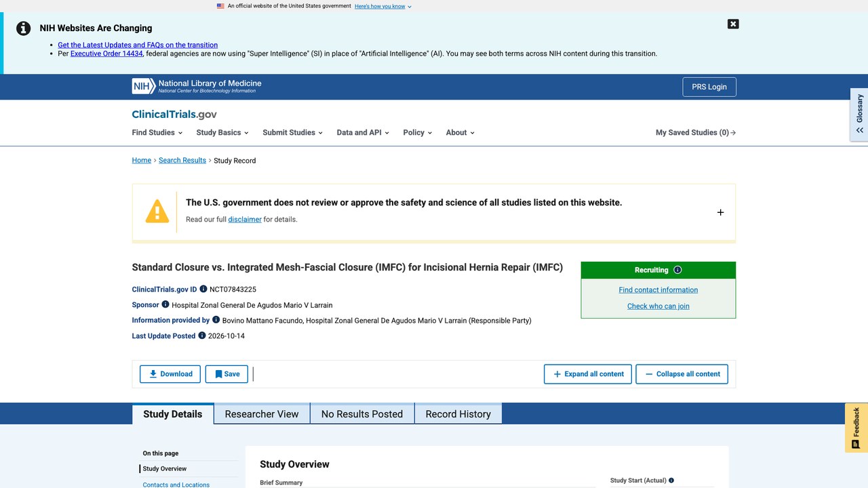Viewport: 868px width, 488px height.
Task: Open the Glossary side panel
Action: [x=859, y=114]
